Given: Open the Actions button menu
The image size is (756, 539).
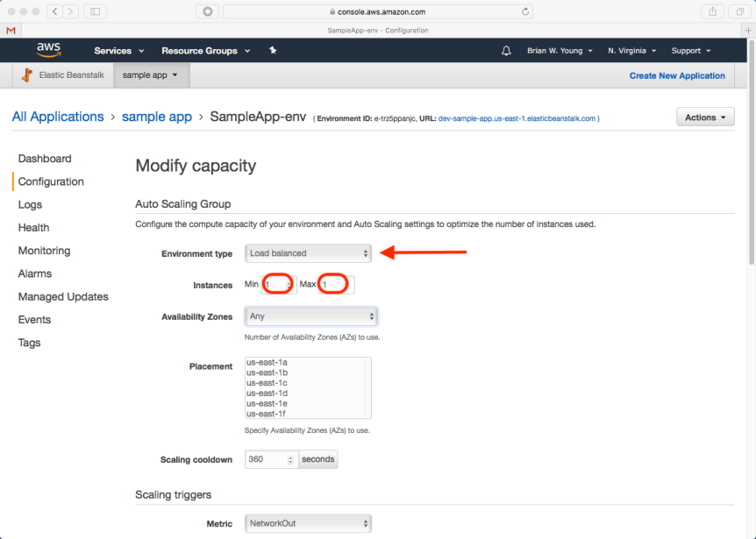Looking at the screenshot, I should coord(705,117).
